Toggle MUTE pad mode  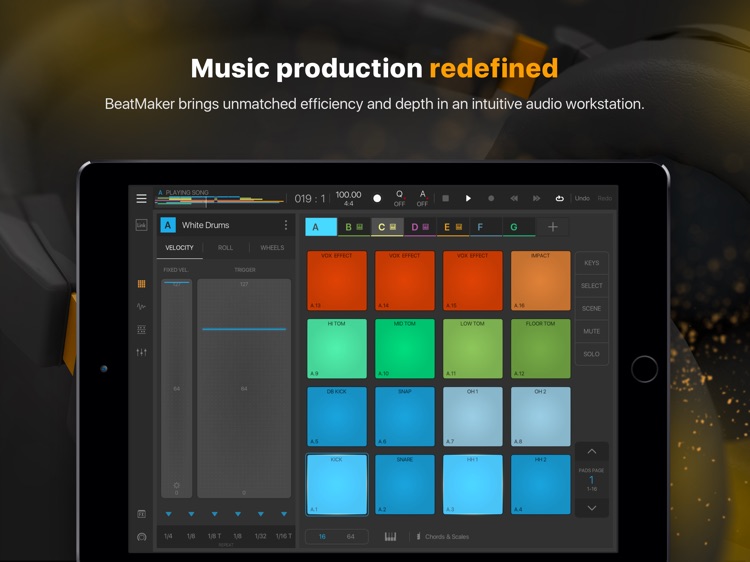[x=592, y=331]
